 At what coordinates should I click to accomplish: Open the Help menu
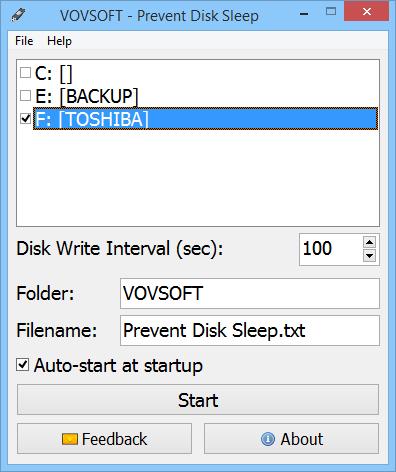pos(59,41)
